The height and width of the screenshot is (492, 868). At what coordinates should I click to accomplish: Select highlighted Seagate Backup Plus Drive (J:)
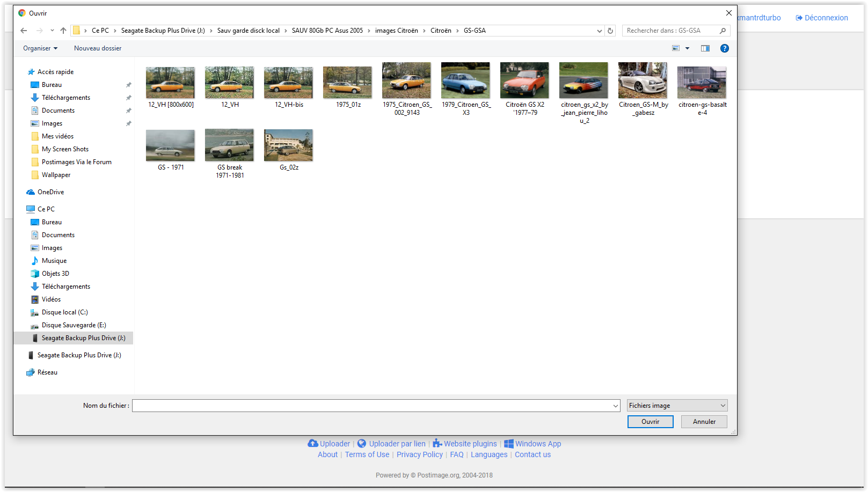tap(73, 338)
